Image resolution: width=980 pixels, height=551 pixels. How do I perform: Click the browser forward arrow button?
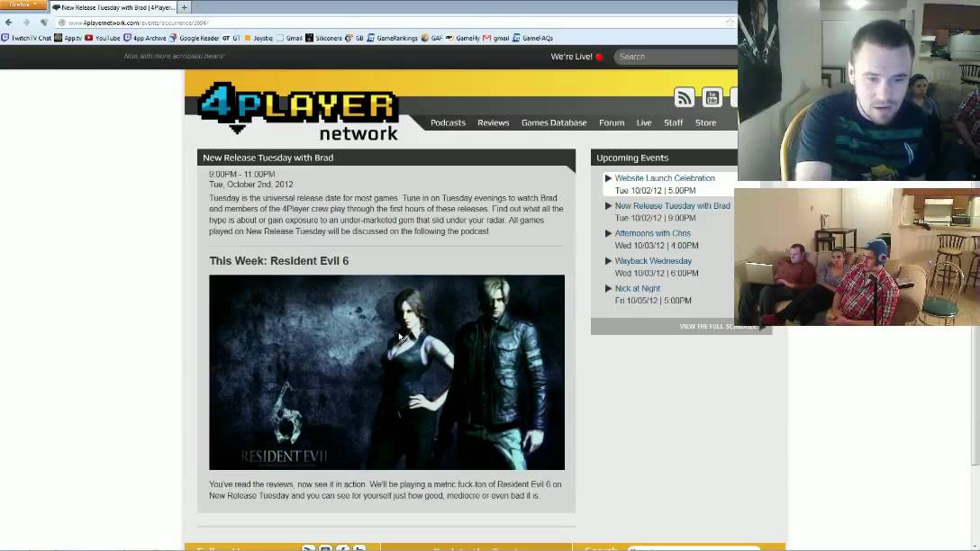26,23
